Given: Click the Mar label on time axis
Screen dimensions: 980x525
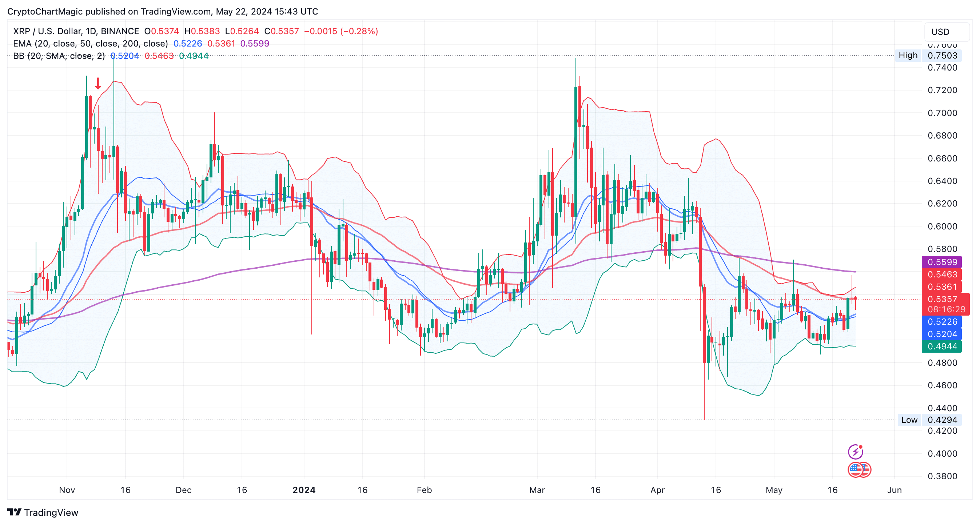Looking at the screenshot, I should 537,490.
